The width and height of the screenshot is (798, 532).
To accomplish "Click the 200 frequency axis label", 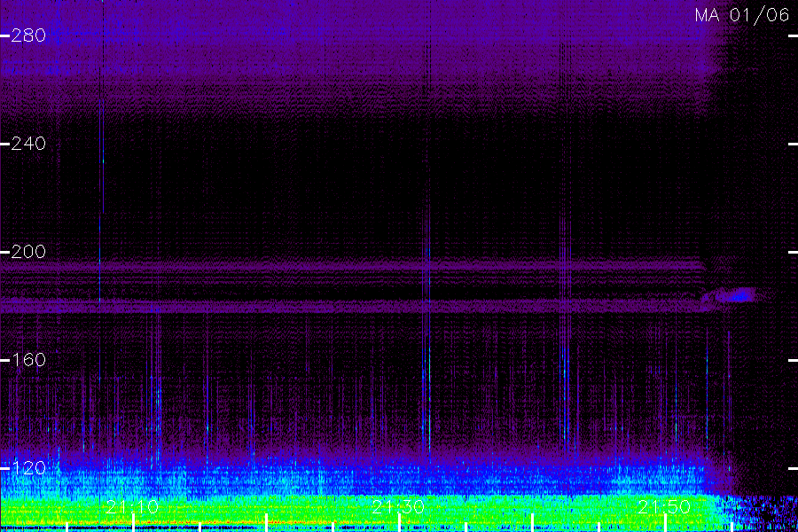I will pos(28,252).
